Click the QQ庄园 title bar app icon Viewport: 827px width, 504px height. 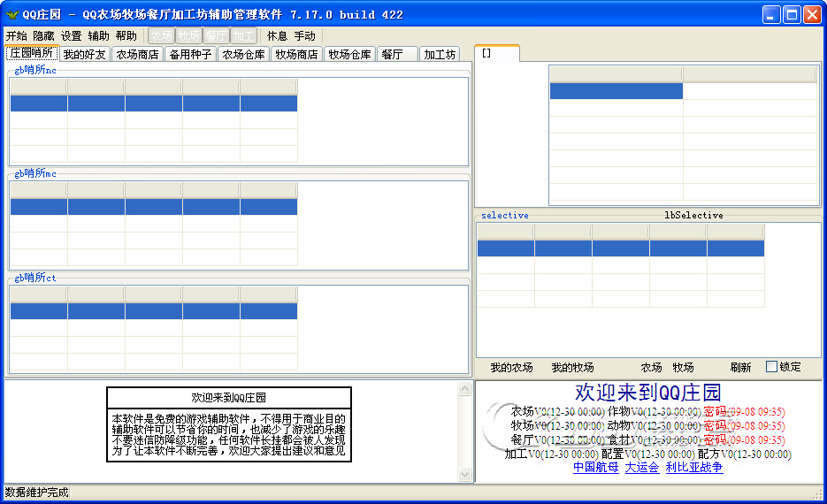12,15
